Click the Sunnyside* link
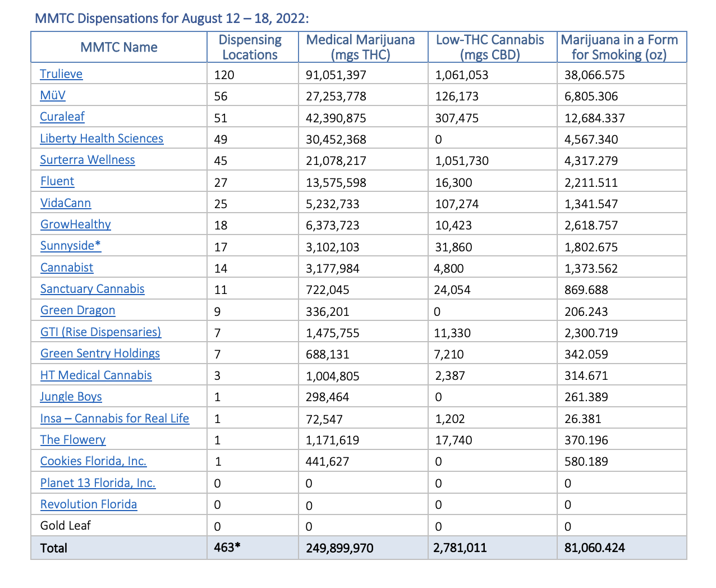Screen dimensions: 716x588 click(x=71, y=246)
